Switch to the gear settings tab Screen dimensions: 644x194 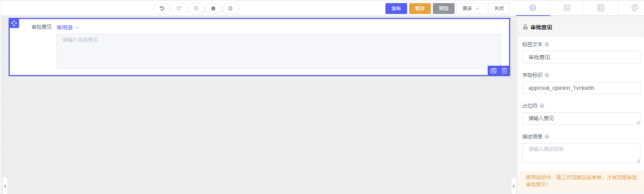[533, 8]
